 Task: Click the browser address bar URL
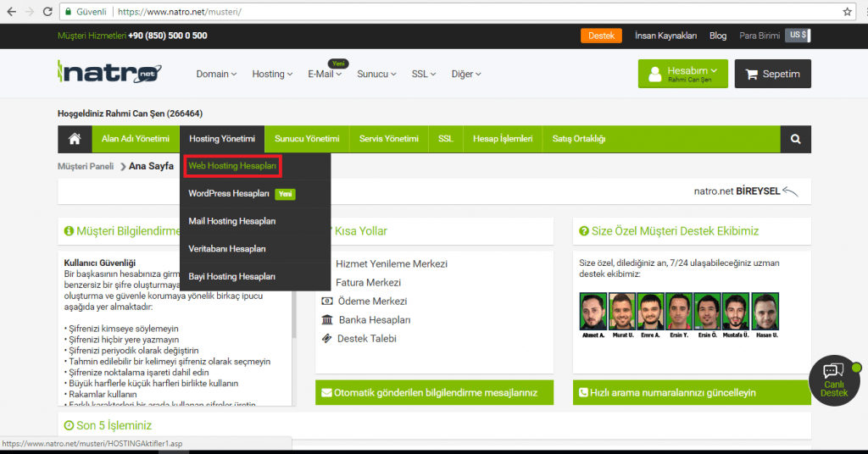point(180,12)
